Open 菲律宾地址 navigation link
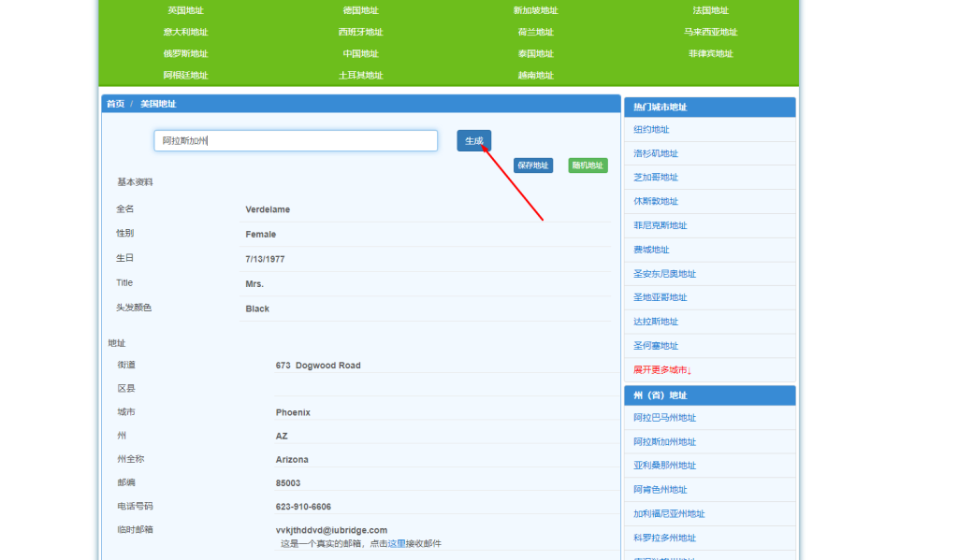 coord(711,53)
